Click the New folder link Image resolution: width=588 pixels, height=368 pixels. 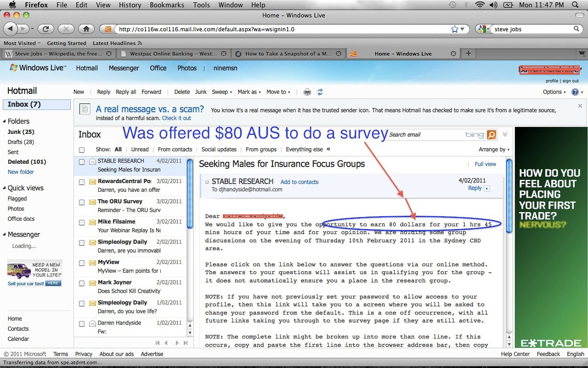(x=21, y=172)
